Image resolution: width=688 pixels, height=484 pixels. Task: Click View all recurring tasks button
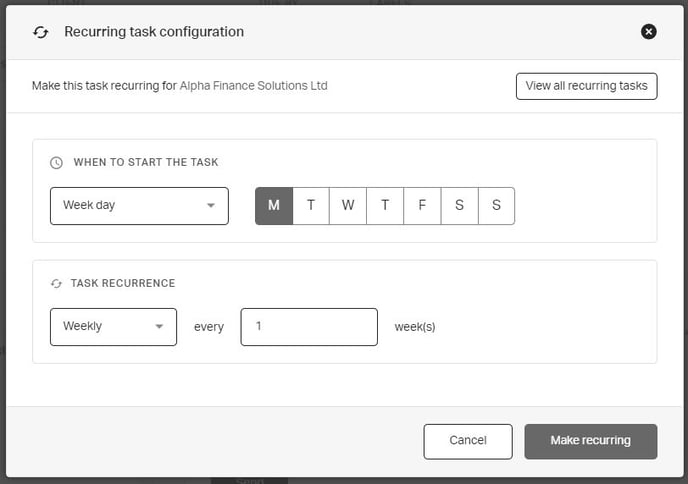[x=586, y=86]
